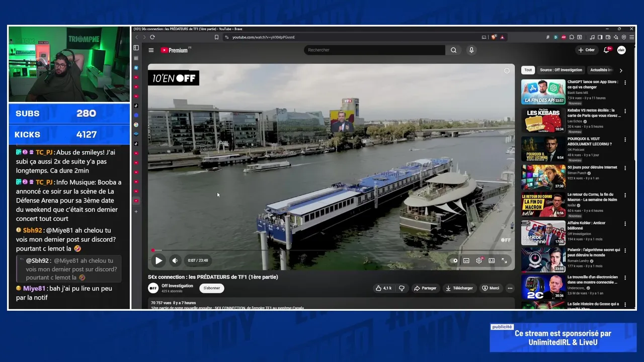
Task: Open the YouTube notifications bell
Action: click(x=607, y=50)
